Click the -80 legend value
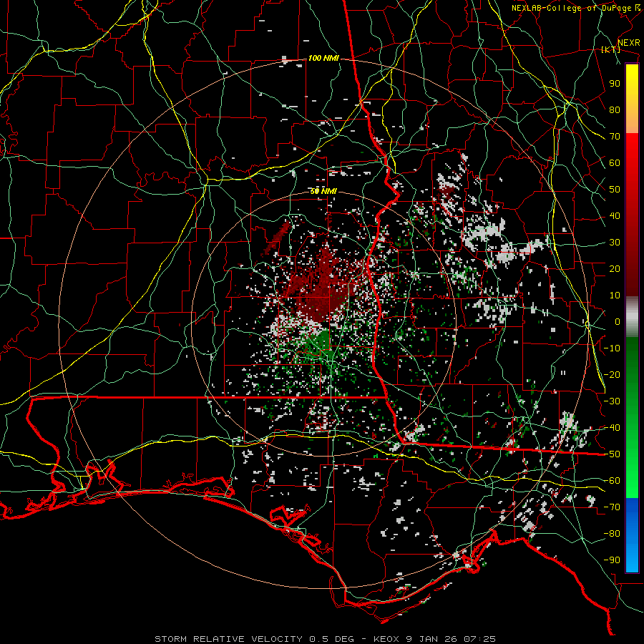 click(x=612, y=534)
